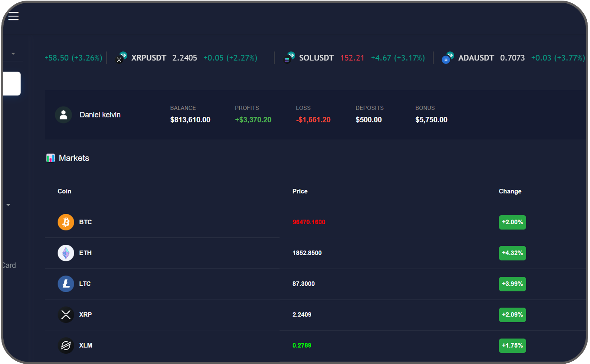Click the XLM +1.75% change badge
This screenshot has height=364, width=590.
pyautogui.click(x=512, y=346)
